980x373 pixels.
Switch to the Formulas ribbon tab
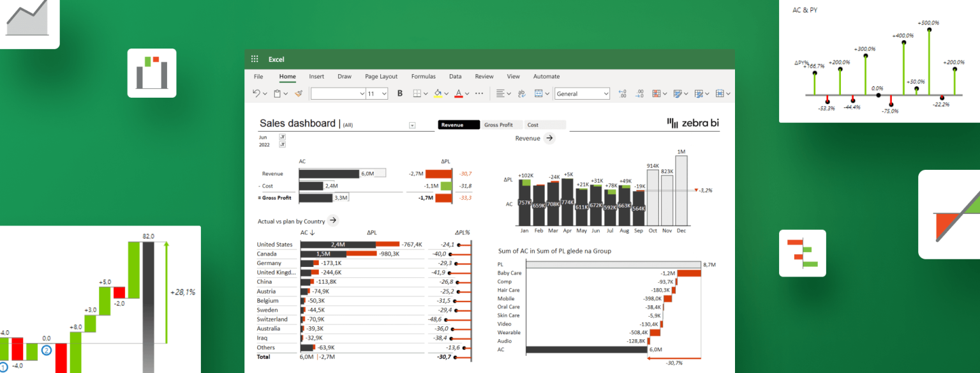pyautogui.click(x=423, y=76)
